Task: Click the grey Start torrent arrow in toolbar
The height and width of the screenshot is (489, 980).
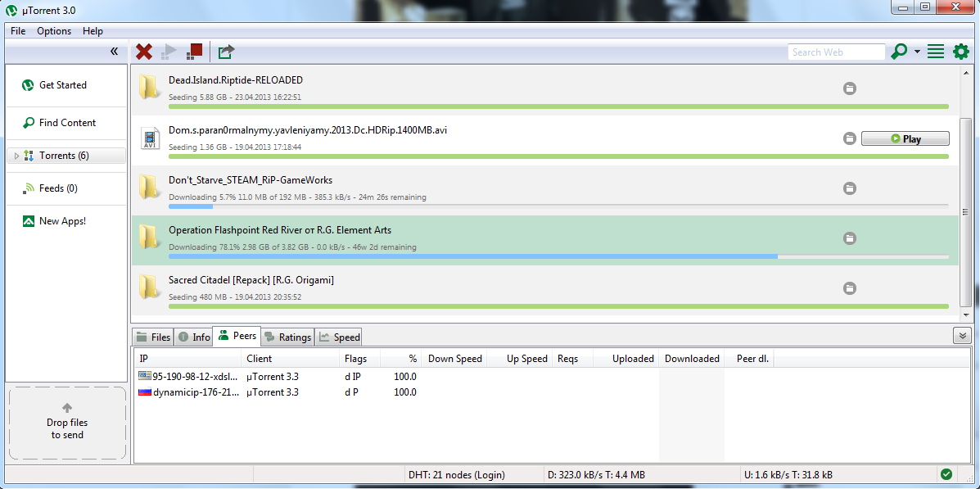Action: click(x=169, y=52)
